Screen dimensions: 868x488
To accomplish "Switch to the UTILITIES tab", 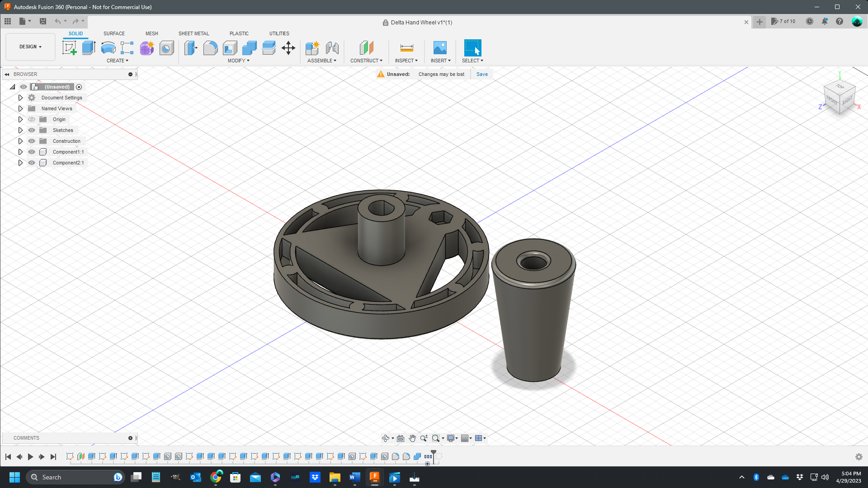I will click(279, 33).
